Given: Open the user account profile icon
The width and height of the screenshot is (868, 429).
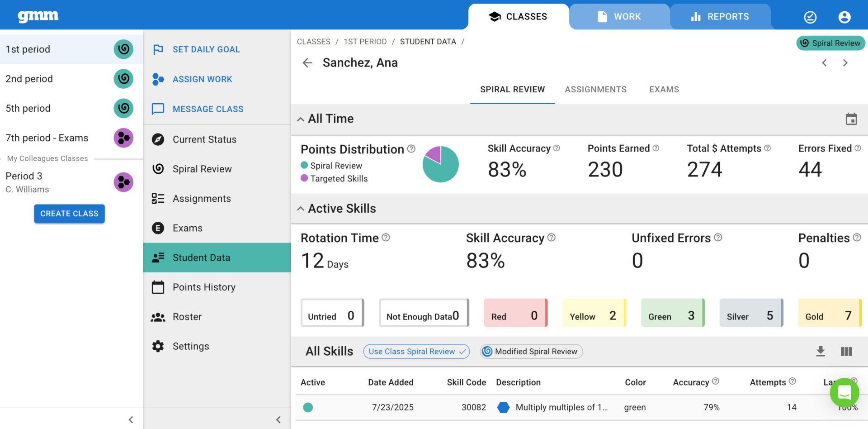Looking at the screenshot, I should pyautogui.click(x=844, y=17).
